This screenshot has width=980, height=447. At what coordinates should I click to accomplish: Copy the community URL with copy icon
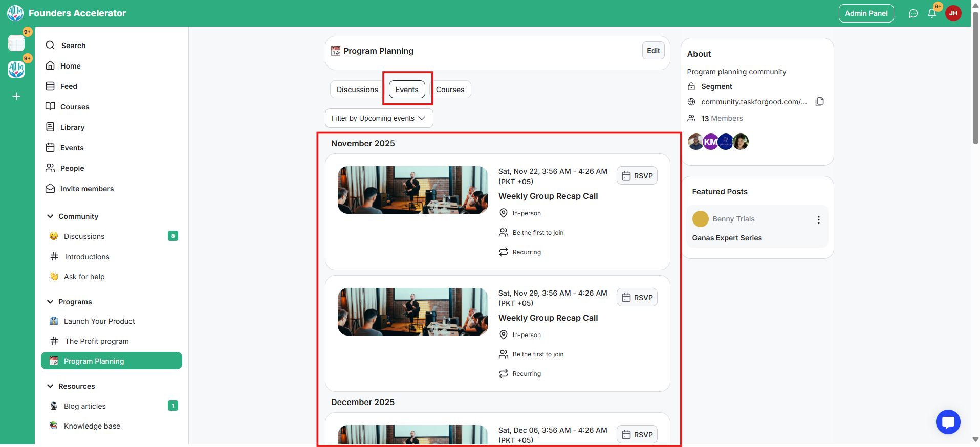(819, 102)
